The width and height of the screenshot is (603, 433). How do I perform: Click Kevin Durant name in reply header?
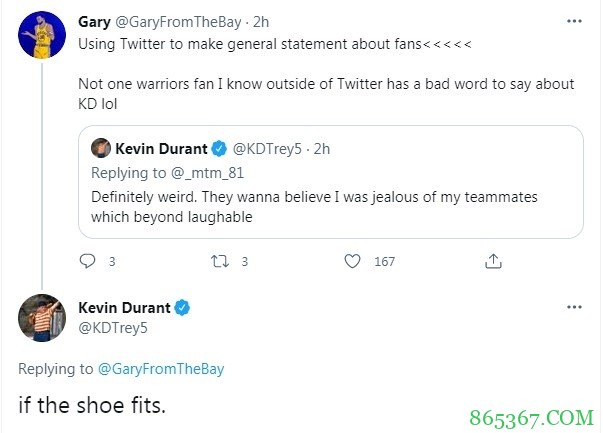(124, 308)
